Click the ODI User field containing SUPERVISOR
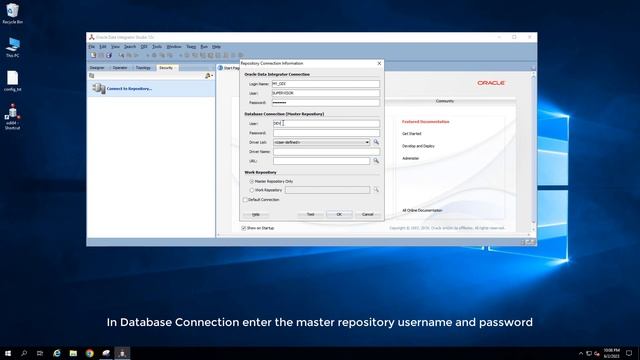This screenshot has width=640, height=360. tap(326, 93)
